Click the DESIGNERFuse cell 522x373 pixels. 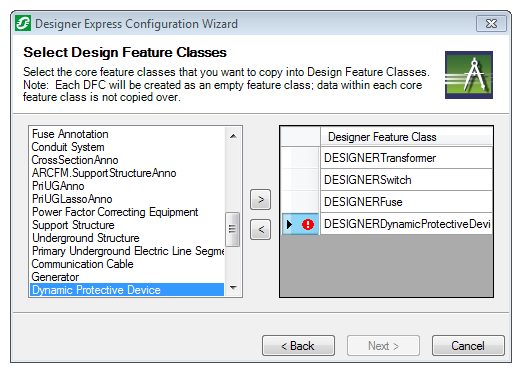[x=406, y=202]
